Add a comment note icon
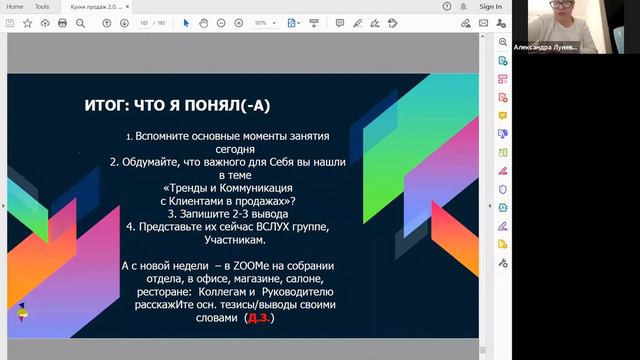 340,23
